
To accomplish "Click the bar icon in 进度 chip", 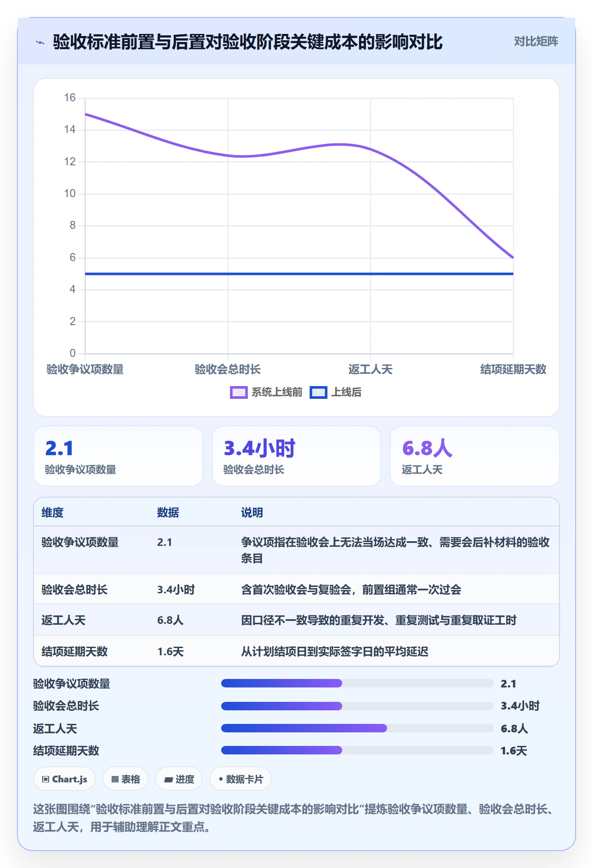I will click(x=168, y=779).
